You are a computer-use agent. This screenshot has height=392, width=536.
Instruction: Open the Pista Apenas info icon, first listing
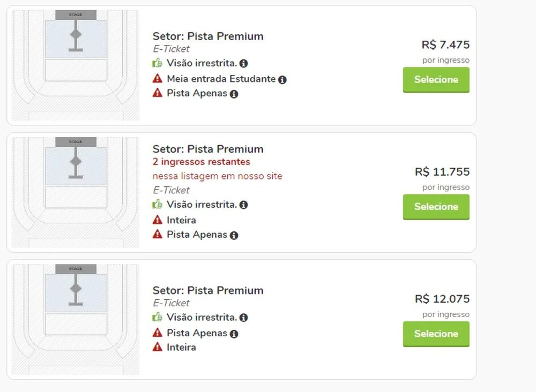coord(233,95)
